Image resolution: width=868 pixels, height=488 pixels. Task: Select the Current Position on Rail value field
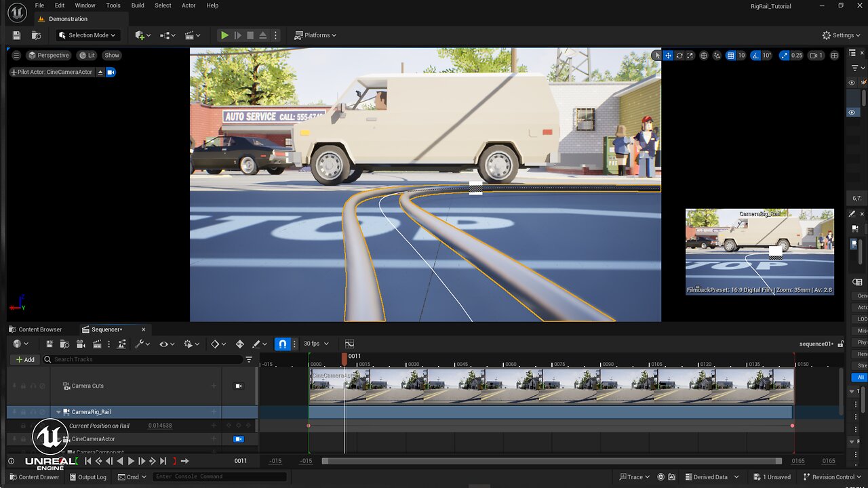pyautogui.click(x=160, y=426)
